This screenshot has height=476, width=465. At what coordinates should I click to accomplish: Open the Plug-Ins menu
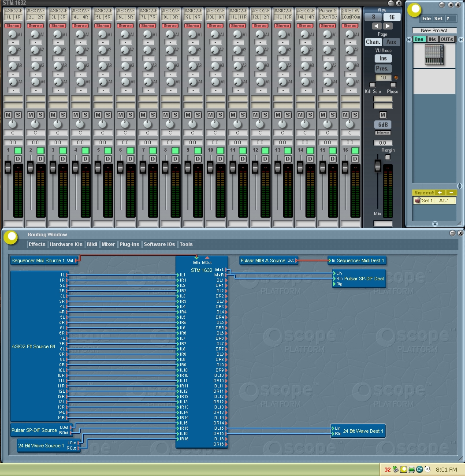tap(129, 244)
